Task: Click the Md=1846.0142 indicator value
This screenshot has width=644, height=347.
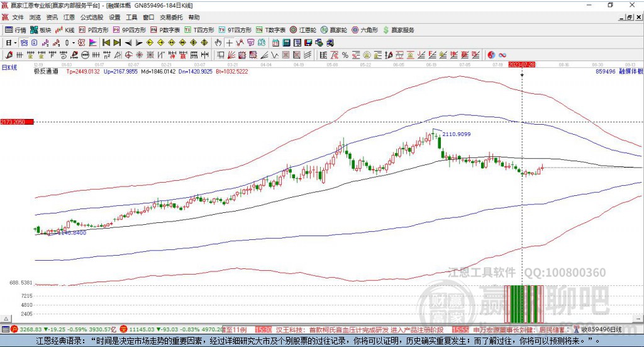Action: point(158,71)
